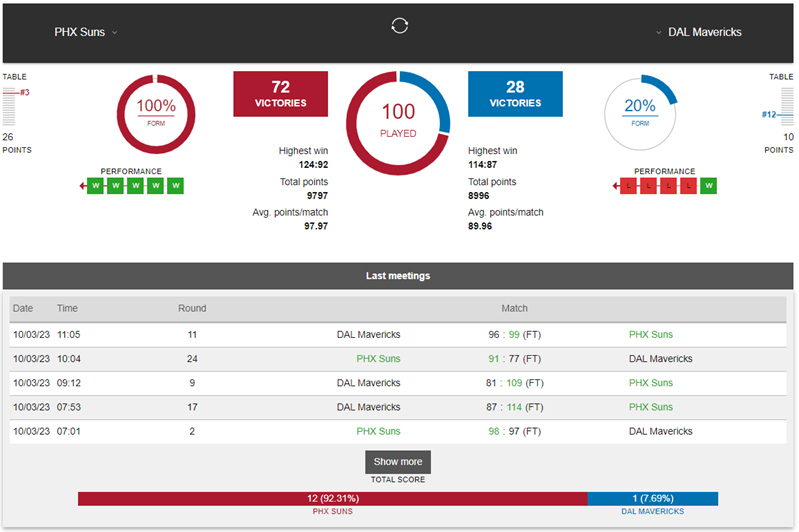Click the first green W performance badge
The height and width of the screenshot is (532, 799).
[96, 186]
